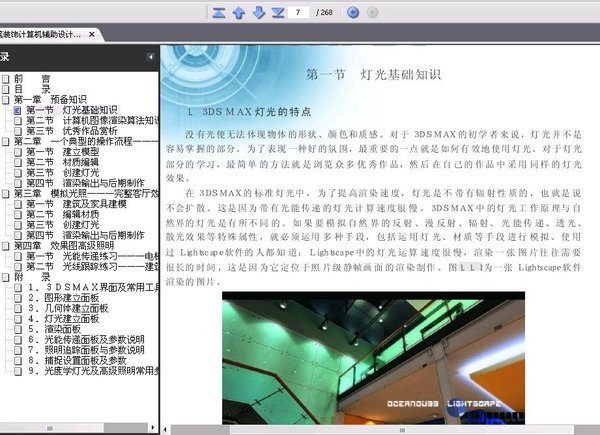Go to next page arrow
Image resolution: width=600 pixels, height=435 pixels.
click(x=259, y=13)
